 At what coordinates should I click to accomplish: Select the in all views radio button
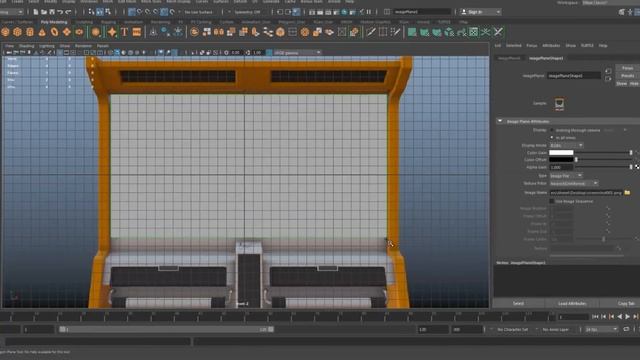[552, 138]
